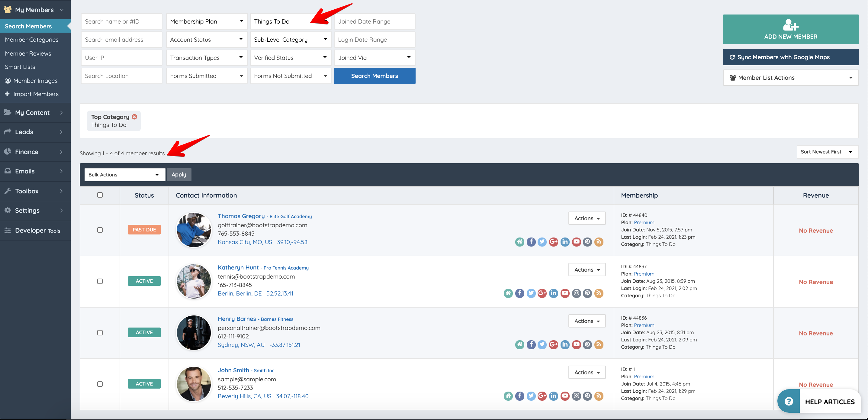The width and height of the screenshot is (868, 420).
Task: Click Henry Barnes' Twitter icon
Action: click(542, 344)
